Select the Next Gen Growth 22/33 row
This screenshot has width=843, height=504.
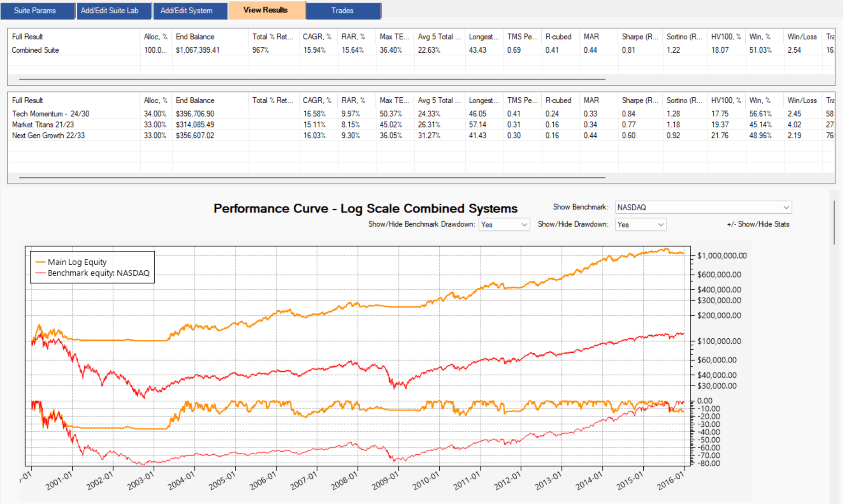click(48, 136)
